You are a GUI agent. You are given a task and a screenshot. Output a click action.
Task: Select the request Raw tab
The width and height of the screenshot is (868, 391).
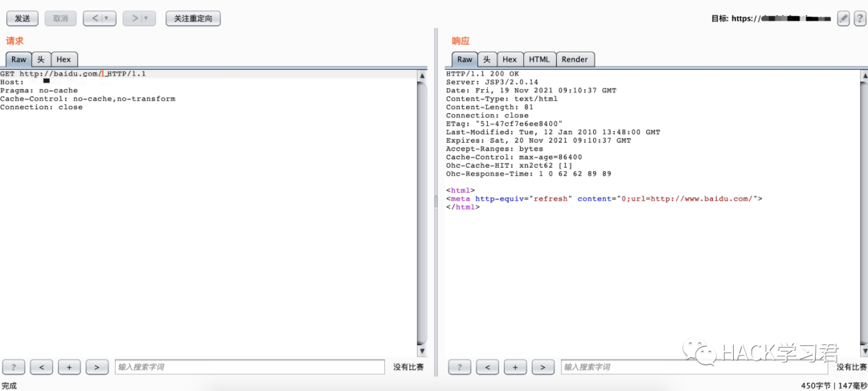pyautogui.click(x=18, y=59)
